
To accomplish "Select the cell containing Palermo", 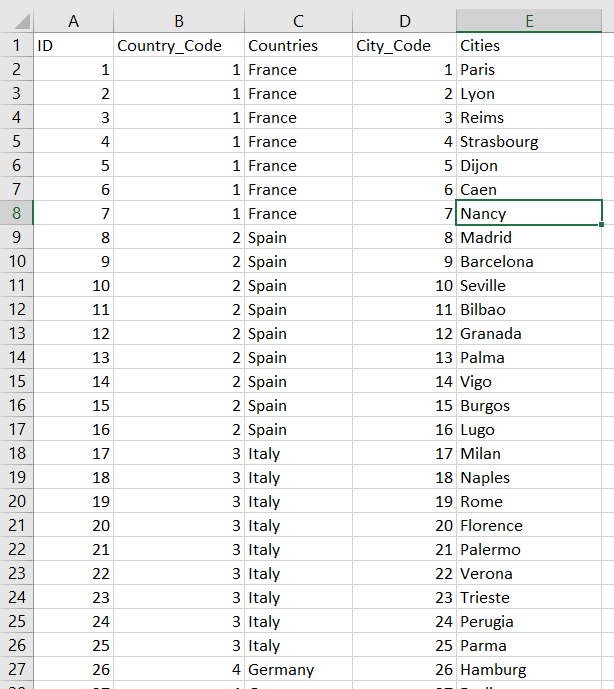I will click(529, 549).
